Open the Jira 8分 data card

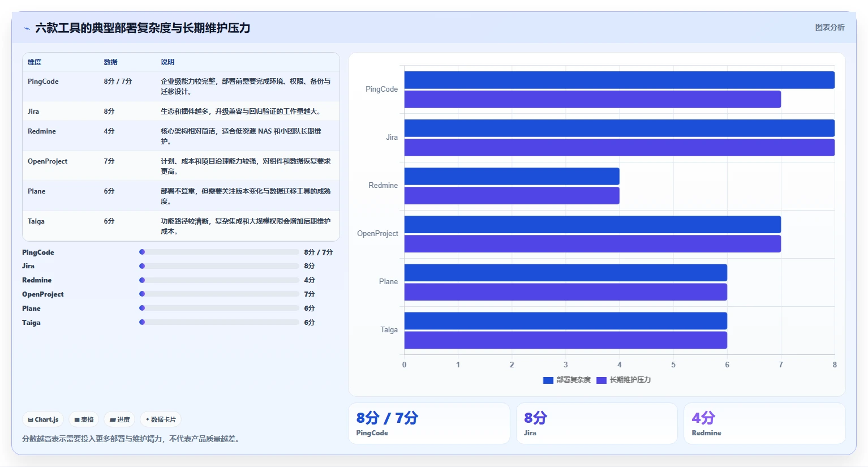[597, 423]
